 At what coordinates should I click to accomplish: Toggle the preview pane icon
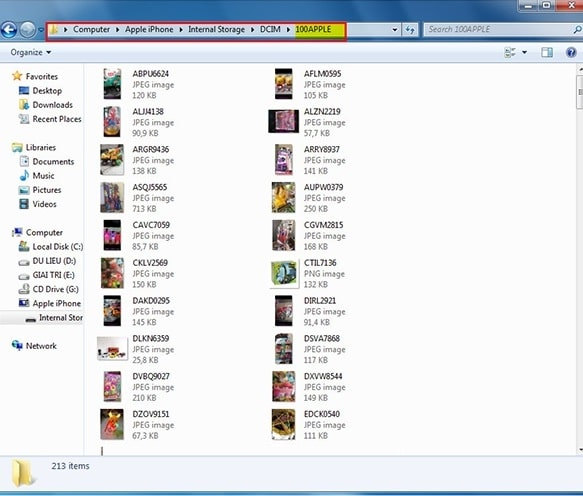click(547, 52)
